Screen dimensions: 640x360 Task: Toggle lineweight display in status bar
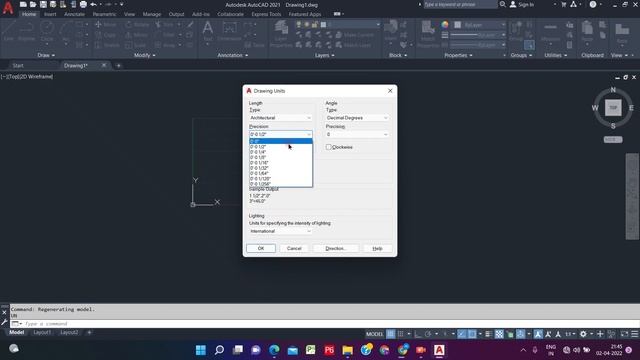coord(489,334)
